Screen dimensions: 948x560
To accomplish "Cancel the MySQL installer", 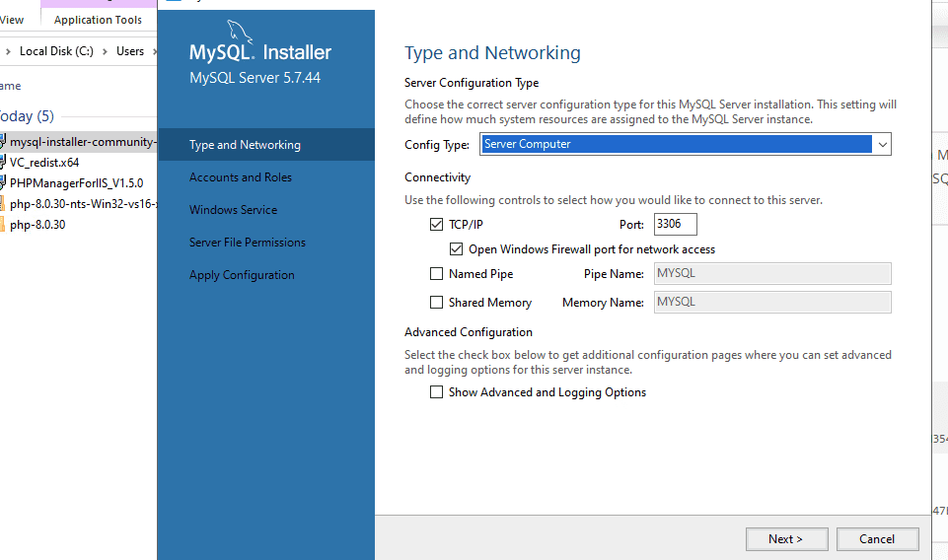I will point(877,539).
